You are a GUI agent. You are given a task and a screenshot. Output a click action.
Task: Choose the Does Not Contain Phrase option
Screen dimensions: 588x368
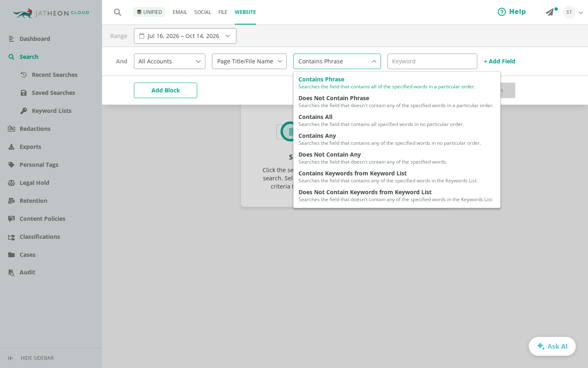coord(397,102)
